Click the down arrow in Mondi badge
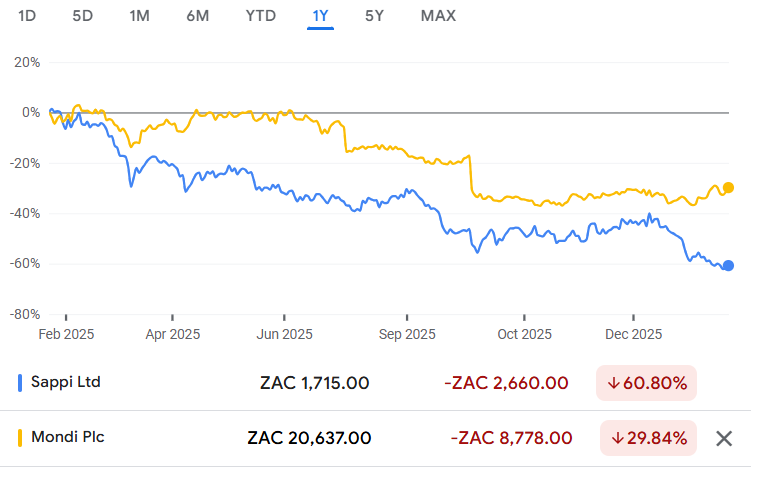766x480 pixels. pyautogui.click(x=618, y=438)
